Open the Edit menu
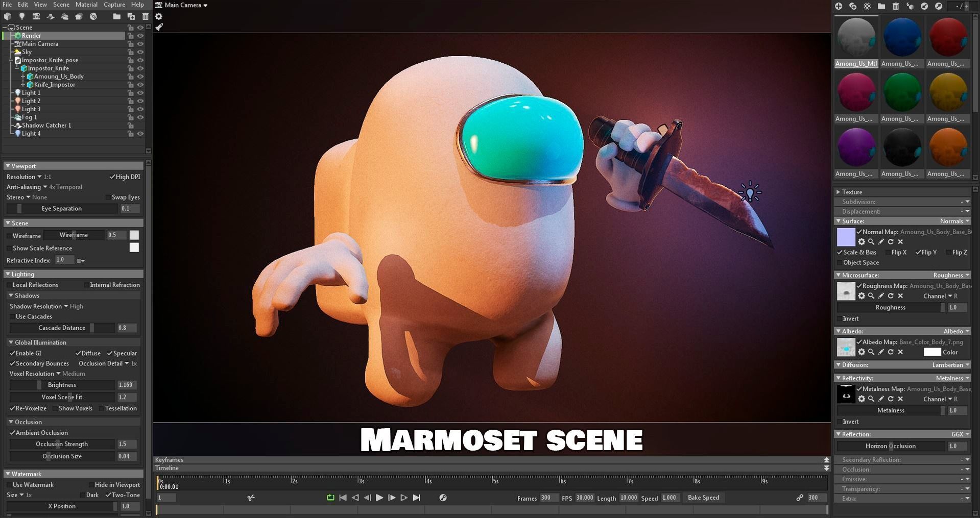The height and width of the screenshot is (518, 980). [x=23, y=4]
